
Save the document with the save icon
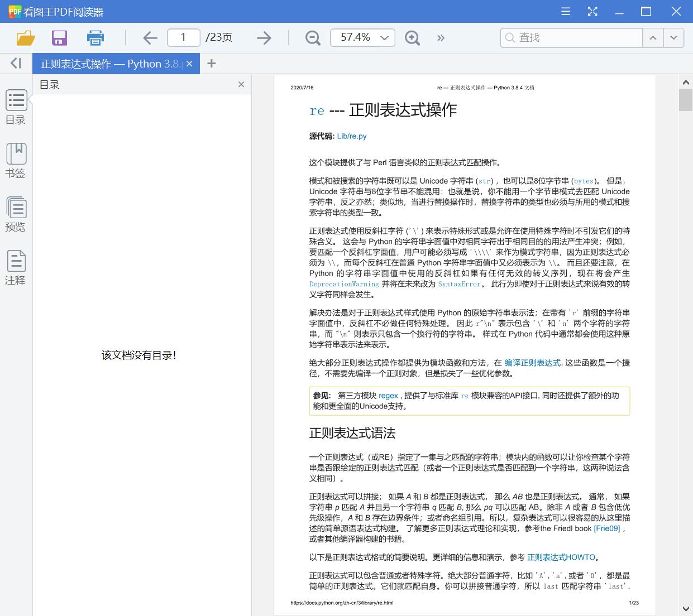[59, 37]
